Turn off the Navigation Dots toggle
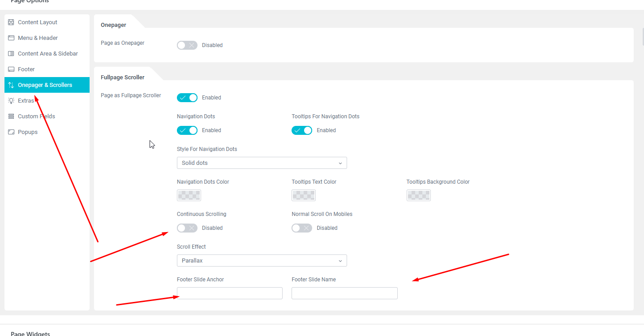 coord(187,130)
